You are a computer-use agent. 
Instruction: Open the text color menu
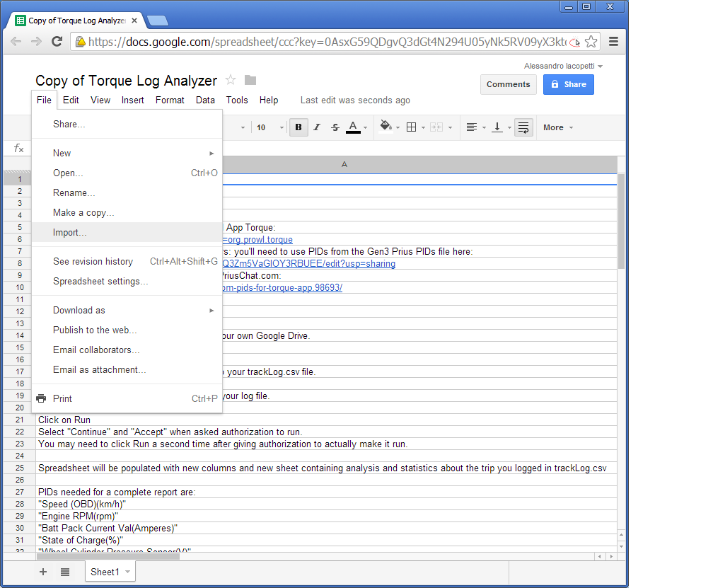coord(353,127)
